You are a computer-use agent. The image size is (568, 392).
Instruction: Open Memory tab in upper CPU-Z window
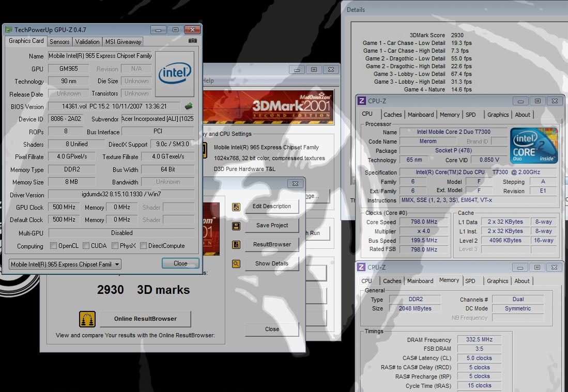[x=450, y=115]
